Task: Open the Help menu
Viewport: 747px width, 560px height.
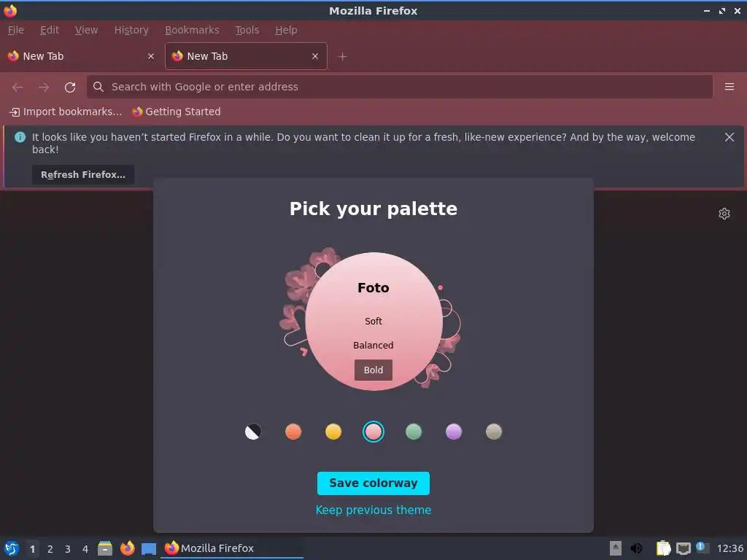Action: [286, 30]
